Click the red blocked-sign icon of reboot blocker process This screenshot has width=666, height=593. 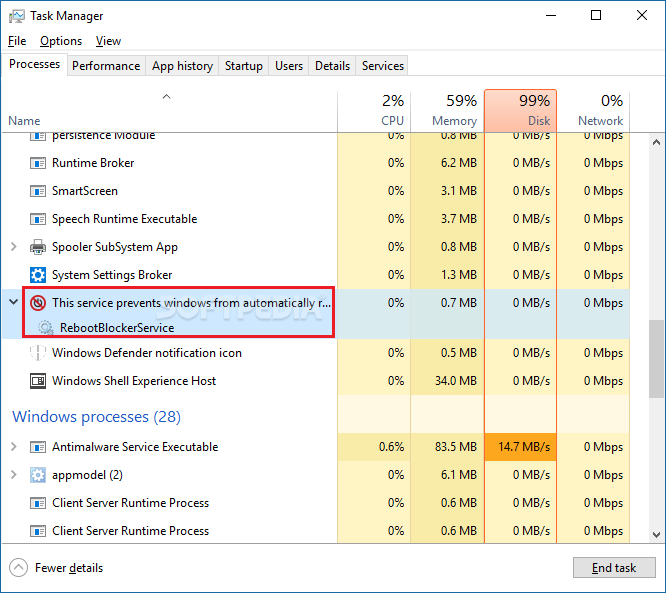click(38, 303)
